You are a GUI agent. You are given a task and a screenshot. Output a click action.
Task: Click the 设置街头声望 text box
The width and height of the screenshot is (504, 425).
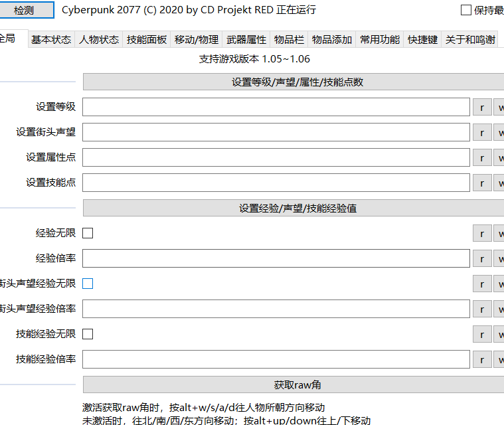pos(276,132)
